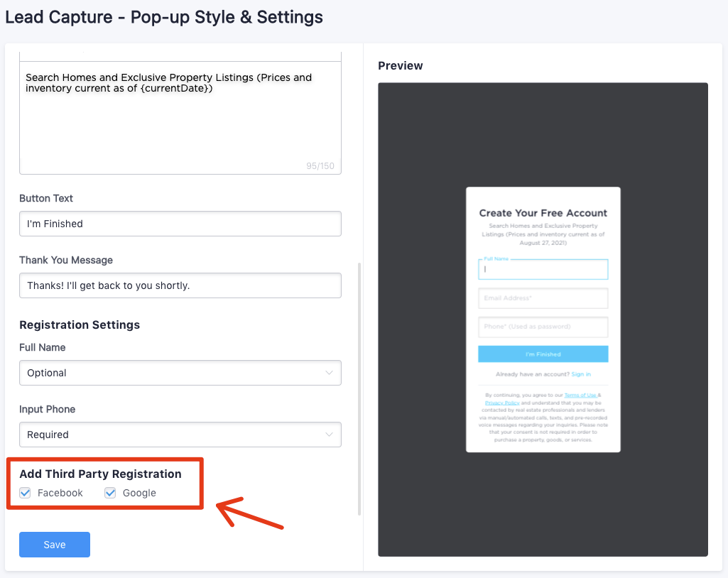Click the chevron arrow in Full Name dropdown
This screenshot has width=728, height=578.
tap(329, 373)
